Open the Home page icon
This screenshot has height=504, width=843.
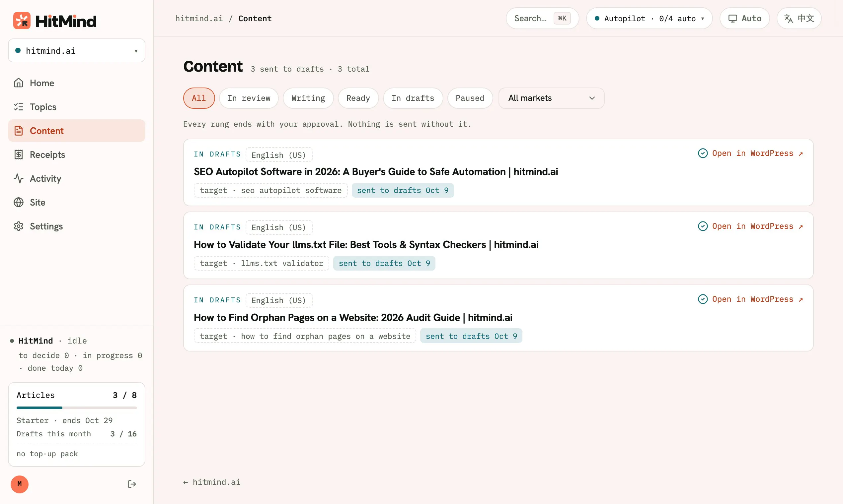pyautogui.click(x=19, y=83)
